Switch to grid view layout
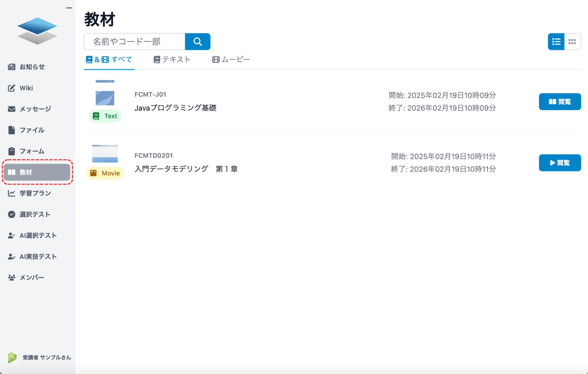The image size is (588, 374). 572,42
